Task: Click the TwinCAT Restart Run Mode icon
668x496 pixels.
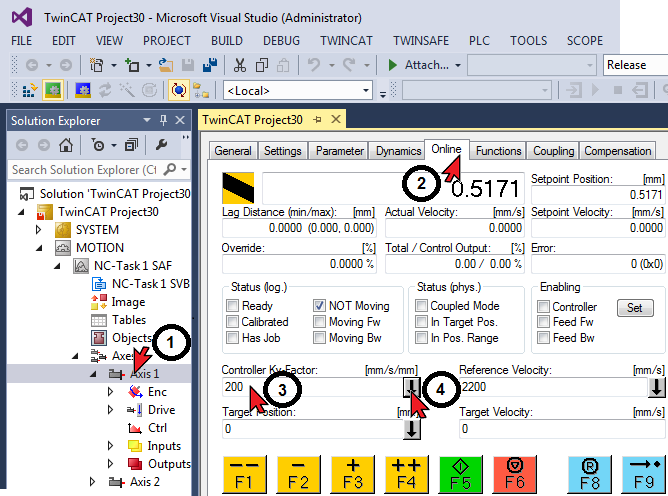Action: tap(53, 90)
